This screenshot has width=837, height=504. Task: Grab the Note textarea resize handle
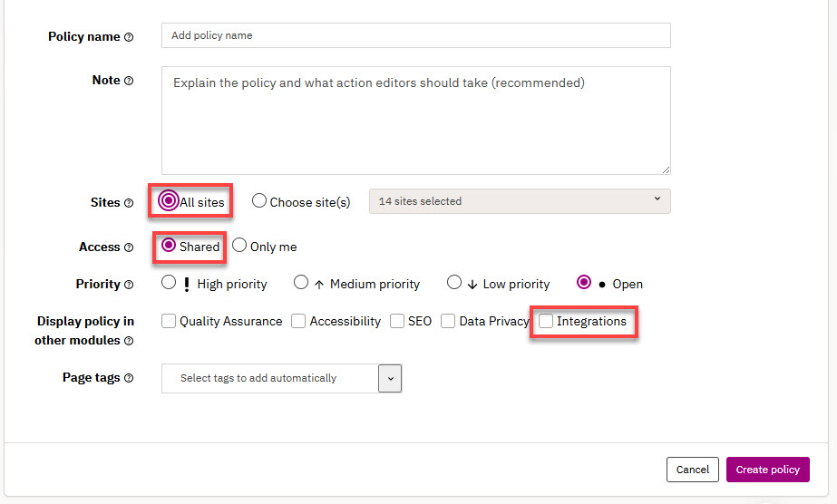[666, 170]
